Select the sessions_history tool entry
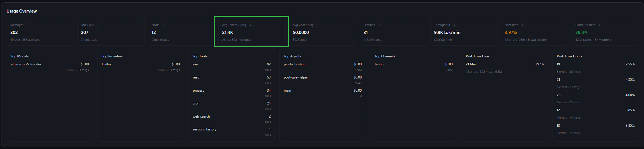 [204, 129]
